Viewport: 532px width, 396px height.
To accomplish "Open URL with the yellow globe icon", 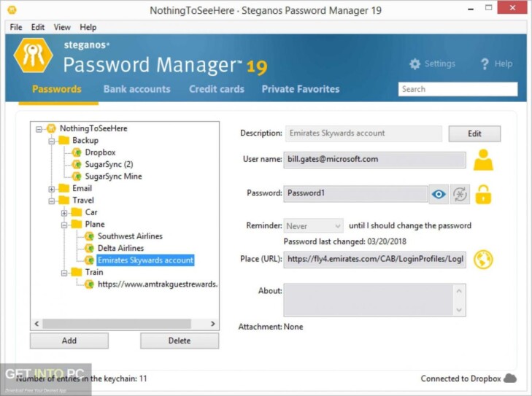I will [x=483, y=260].
